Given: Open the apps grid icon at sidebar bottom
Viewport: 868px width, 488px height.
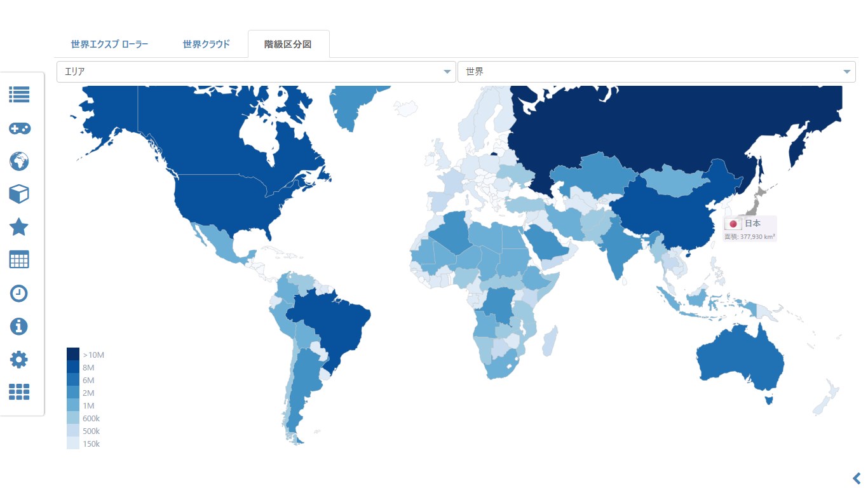Looking at the screenshot, I should point(19,392).
